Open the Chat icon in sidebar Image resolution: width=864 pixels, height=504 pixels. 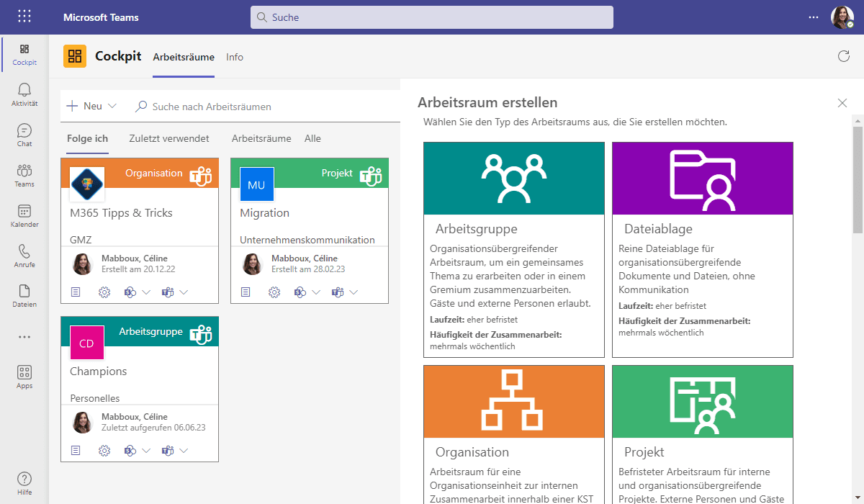[24, 135]
